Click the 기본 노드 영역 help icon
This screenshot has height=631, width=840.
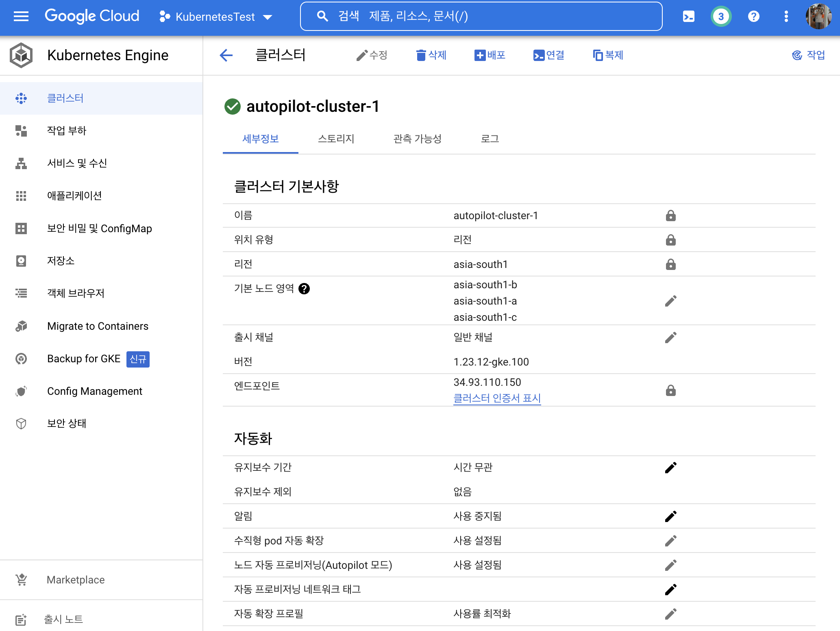[304, 289]
